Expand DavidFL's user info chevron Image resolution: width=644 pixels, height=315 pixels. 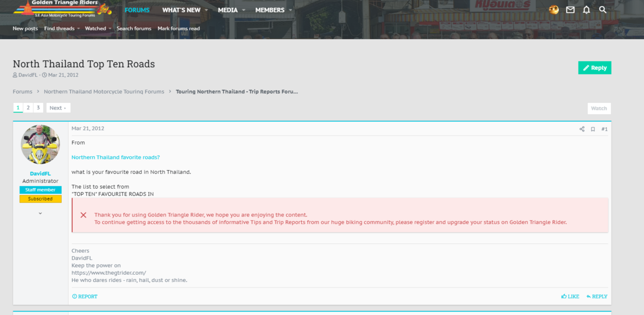click(40, 213)
